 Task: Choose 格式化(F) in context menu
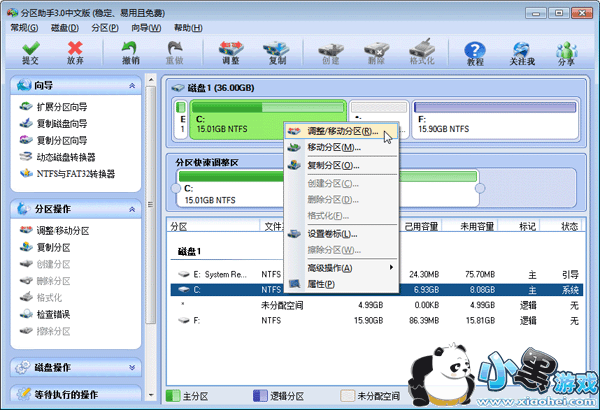tap(341, 216)
